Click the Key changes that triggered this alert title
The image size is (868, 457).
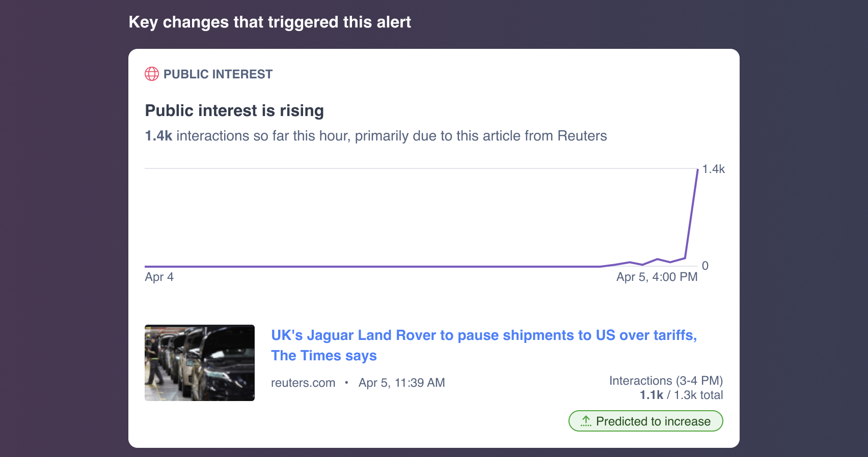click(x=269, y=22)
